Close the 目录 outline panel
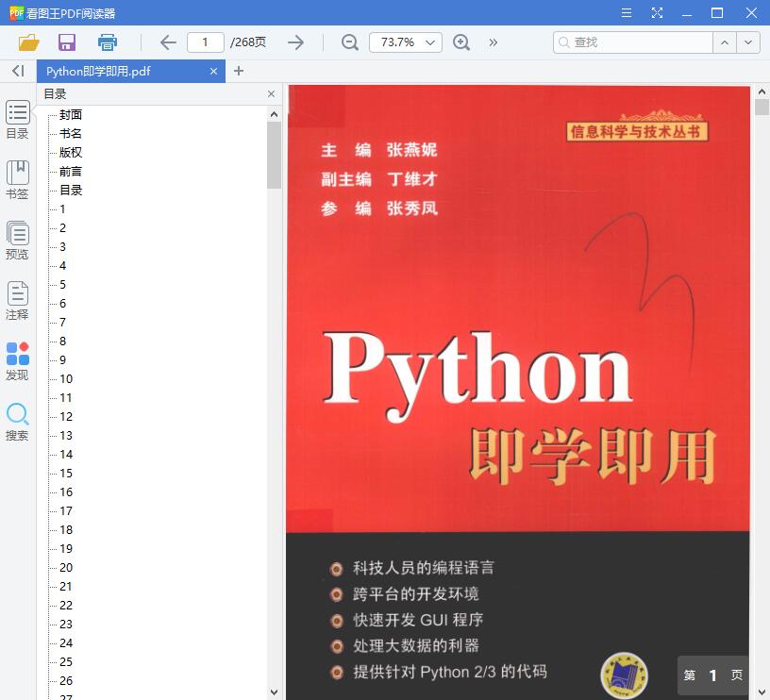The image size is (770, 700). (x=271, y=93)
